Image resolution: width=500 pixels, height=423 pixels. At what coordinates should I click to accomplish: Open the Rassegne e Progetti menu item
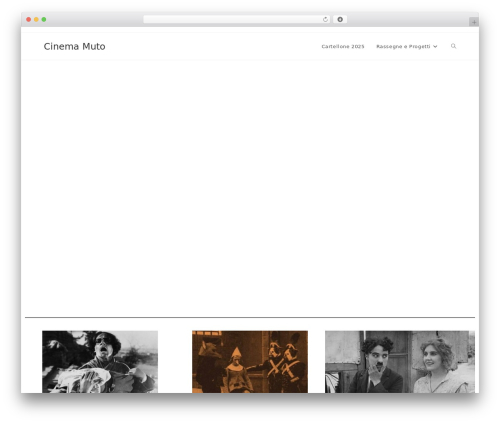point(403,46)
